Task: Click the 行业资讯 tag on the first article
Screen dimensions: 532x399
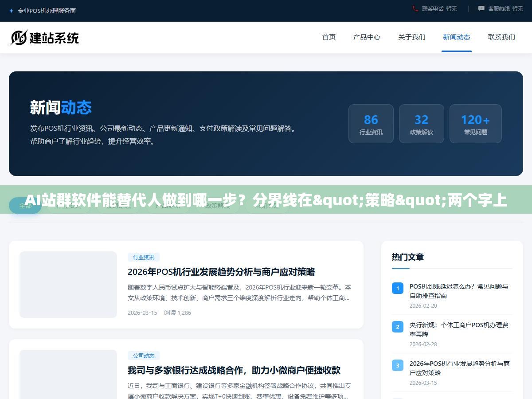Action: coord(144,257)
